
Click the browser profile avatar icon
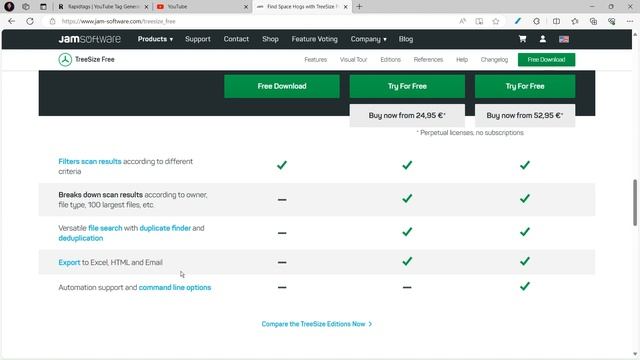pos(9,7)
